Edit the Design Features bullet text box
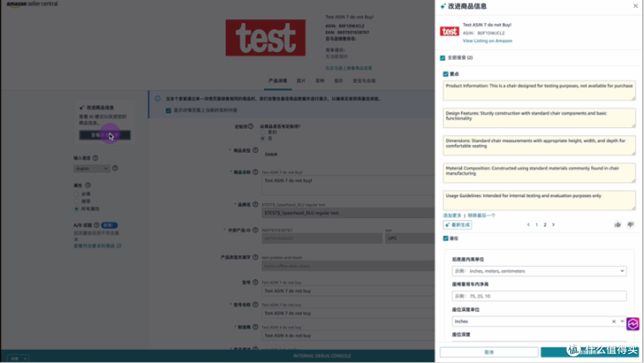Viewport: 644px width, 363px height. [x=539, y=118]
